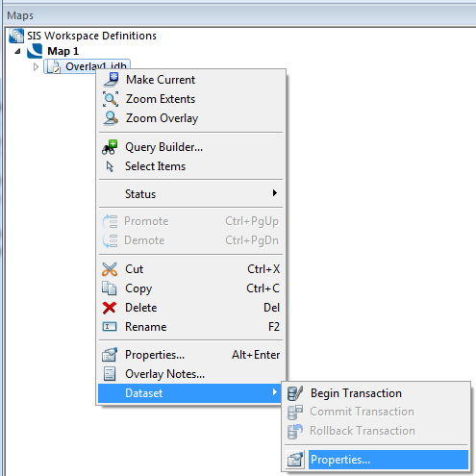The height and width of the screenshot is (476, 476).
Task: Open the Dataset submenu
Action: click(190, 393)
